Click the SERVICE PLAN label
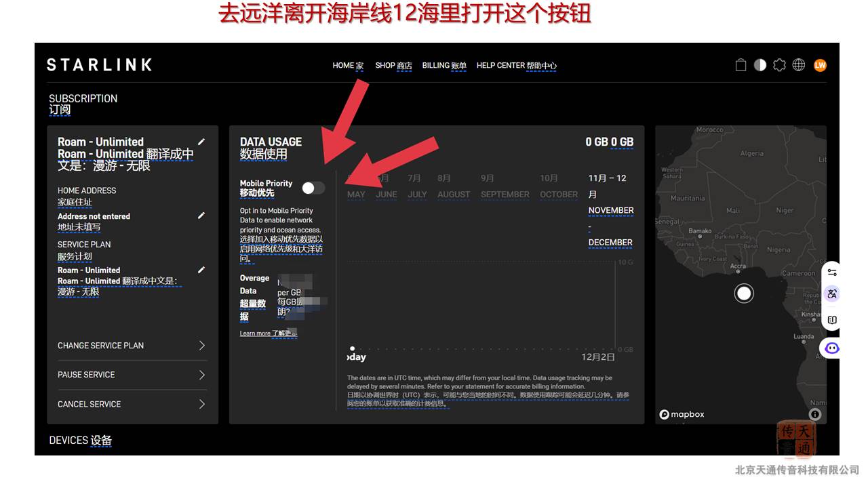 coord(84,244)
